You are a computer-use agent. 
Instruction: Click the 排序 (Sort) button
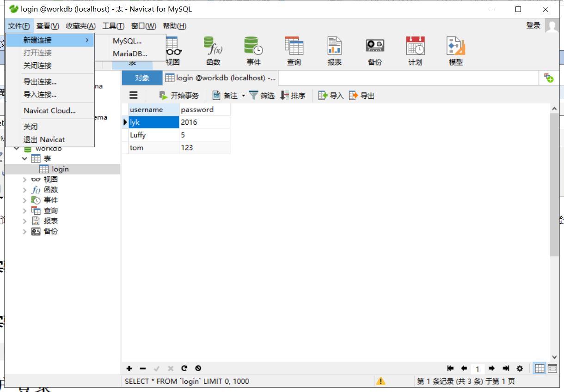tap(293, 96)
